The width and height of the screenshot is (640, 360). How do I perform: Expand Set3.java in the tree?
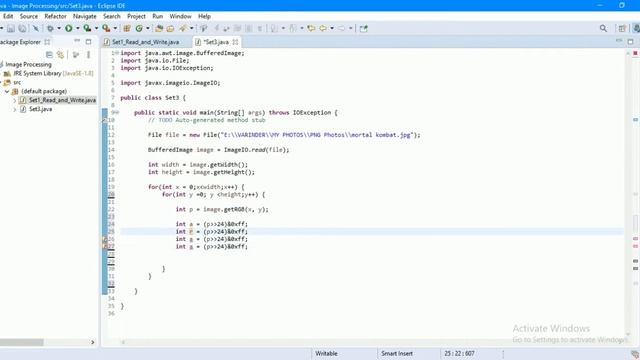(15, 109)
